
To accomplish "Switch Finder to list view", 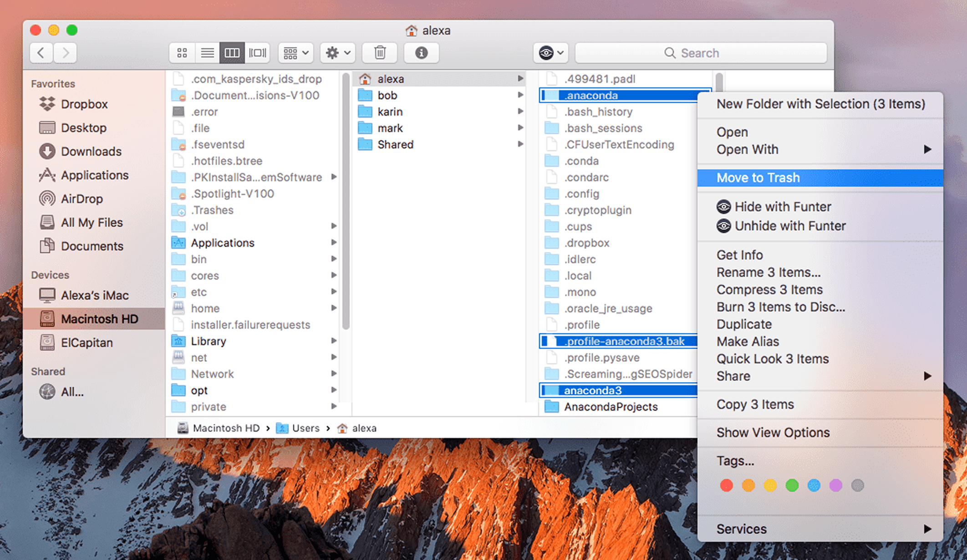I will (x=207, y=53).
